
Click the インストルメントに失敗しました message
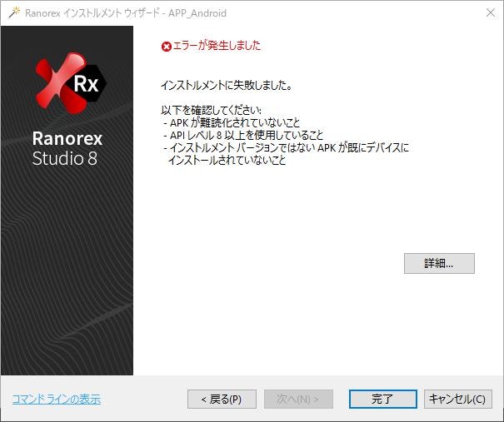[x=227, y=85]
